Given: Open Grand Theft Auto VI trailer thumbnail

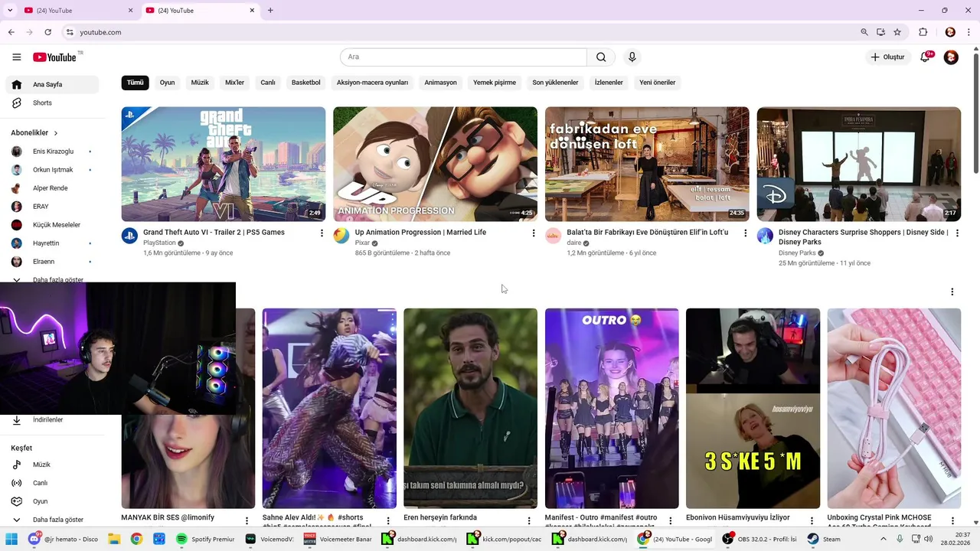Looking at the screenshot, I should [224, 164].
